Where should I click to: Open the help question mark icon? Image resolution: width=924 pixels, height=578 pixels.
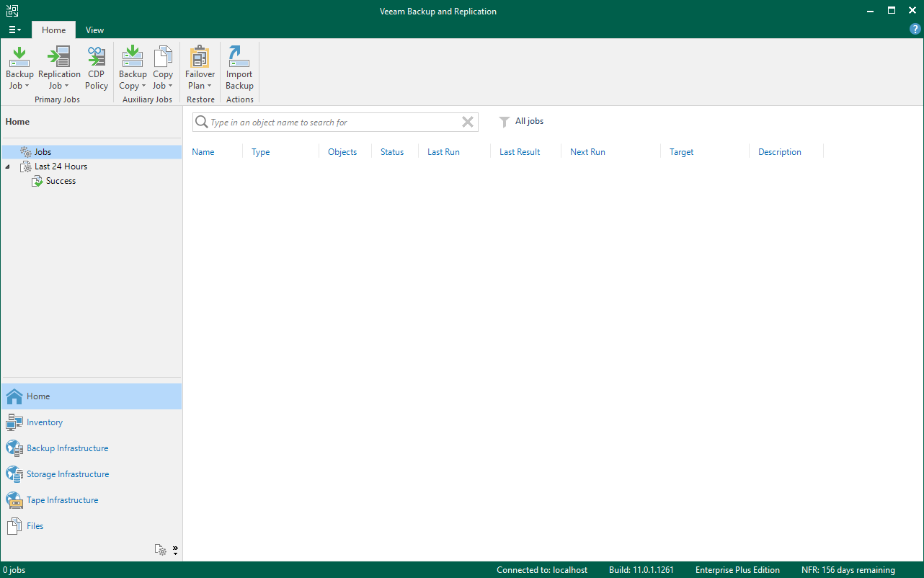915,30
